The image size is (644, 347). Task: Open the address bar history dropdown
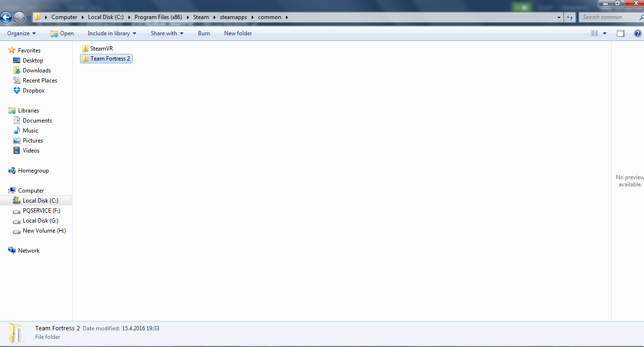559,17
